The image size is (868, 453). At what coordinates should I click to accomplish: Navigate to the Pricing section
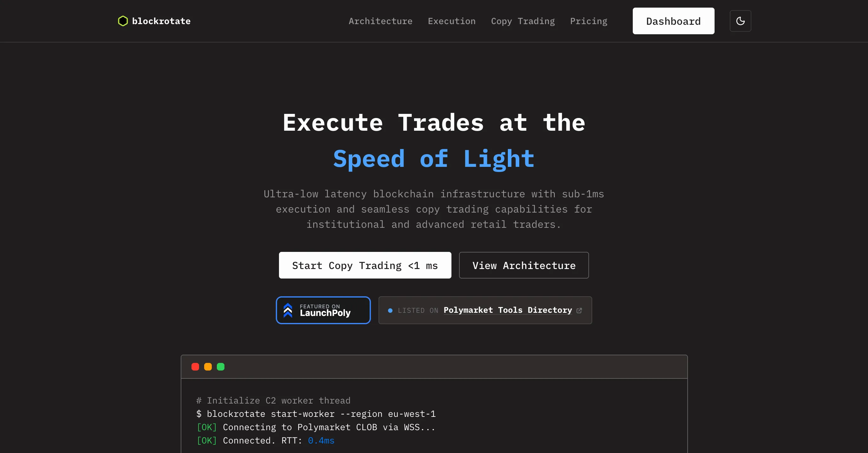click(589, 21)
